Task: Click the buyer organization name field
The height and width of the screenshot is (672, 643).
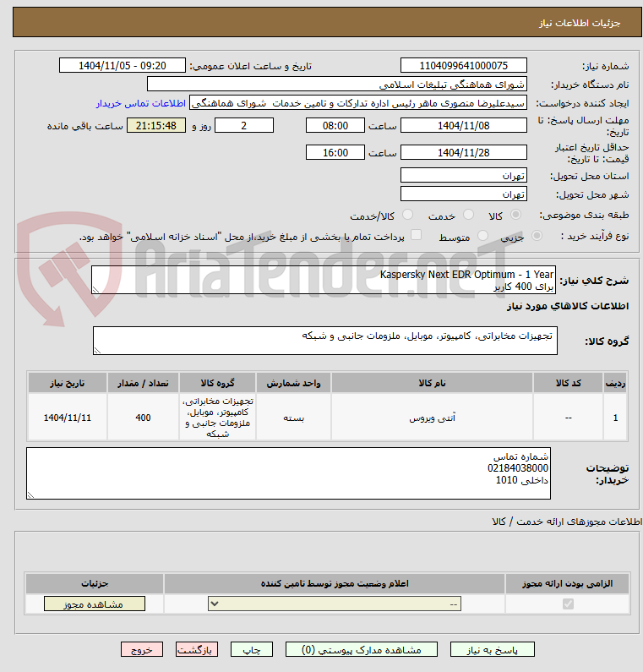Action: coord(336,84)
